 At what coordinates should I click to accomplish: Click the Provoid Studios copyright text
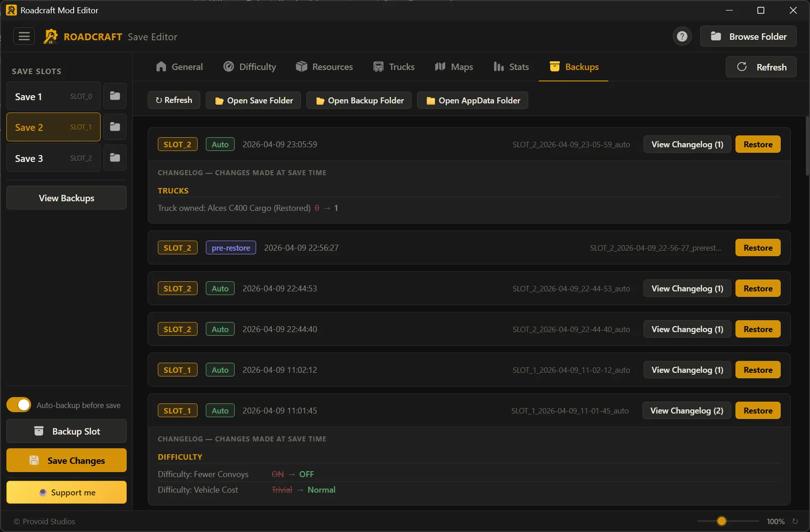(44, 521)
